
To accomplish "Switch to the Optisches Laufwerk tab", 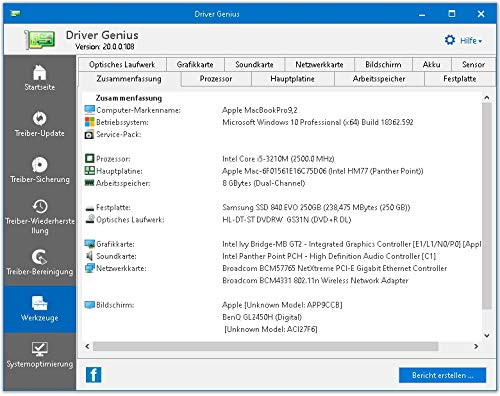I will pos(122,64).
